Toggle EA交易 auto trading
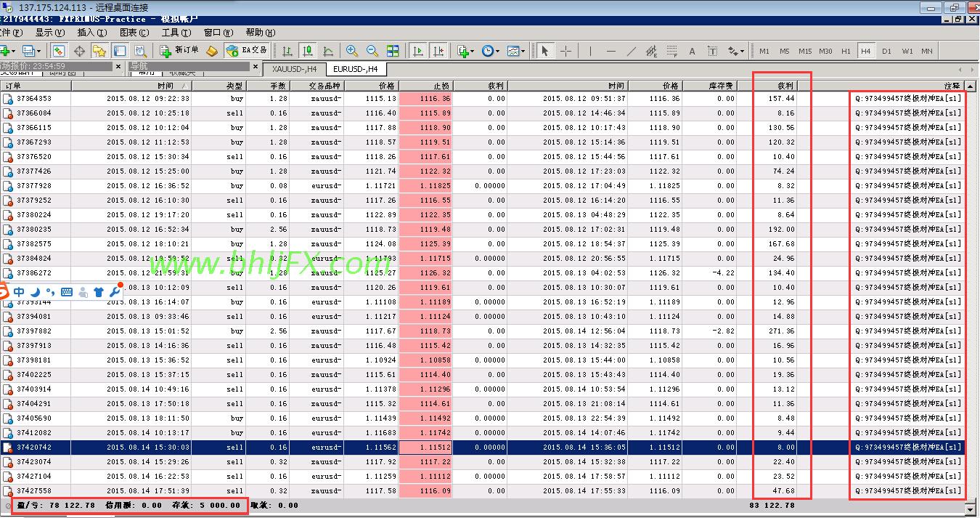980x518 pixels. coord(246,51)
